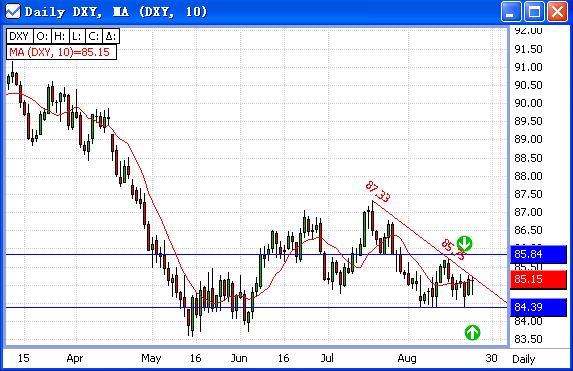Click the Δ: change value box
Viewport: 573px width, 371px height.
pyautogui.click(x=111, y=37)
